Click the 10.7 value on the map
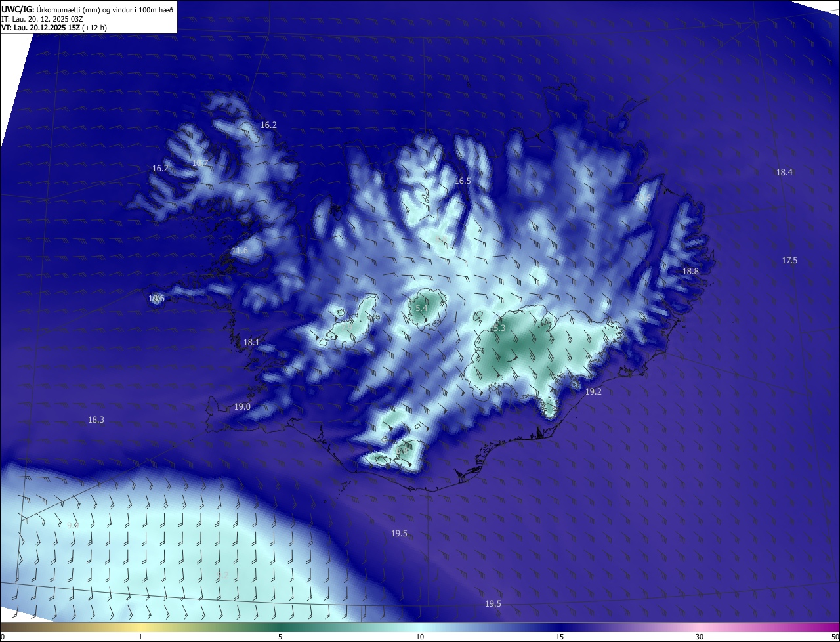 point(200,163)
